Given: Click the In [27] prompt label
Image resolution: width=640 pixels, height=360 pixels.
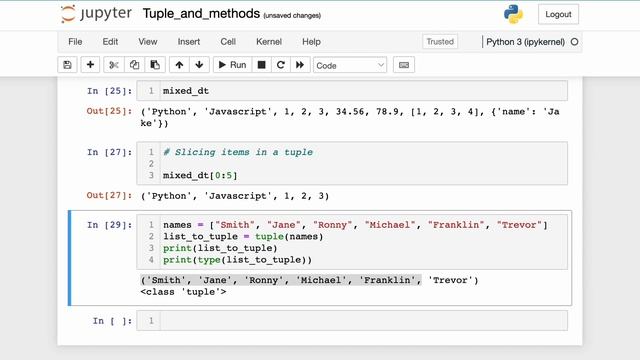Looking at the screenshot, I should tap(109, 152).
